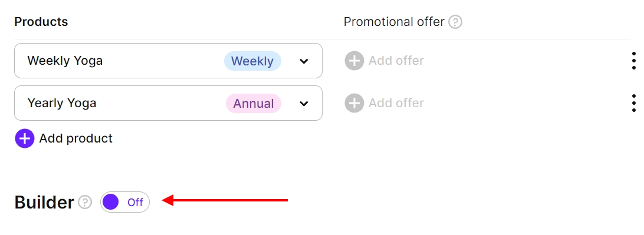Click the Promotional offer help question-mark icon
This screenshot has width=644, height=235.
click(455, 22)
